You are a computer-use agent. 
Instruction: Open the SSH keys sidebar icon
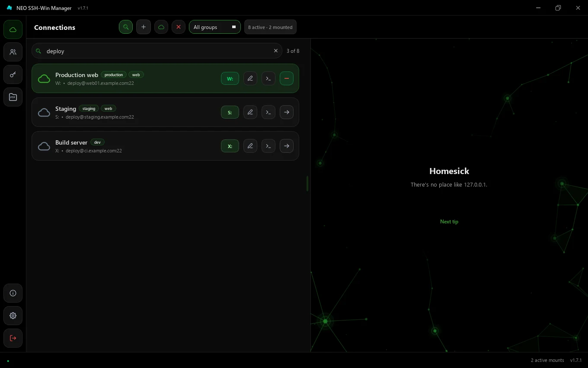13,74
